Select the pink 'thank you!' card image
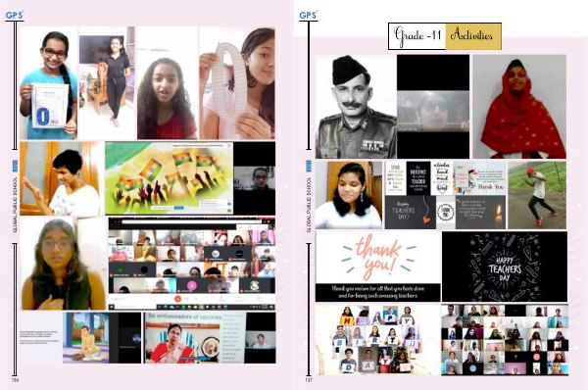 pos(377,267)
